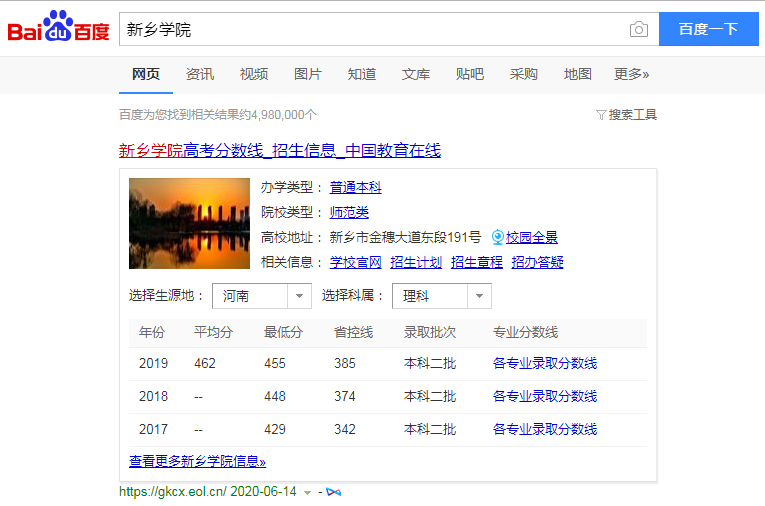
Task: Click the 本科二批 cell in the 2019 row
Action: point(430,364)
